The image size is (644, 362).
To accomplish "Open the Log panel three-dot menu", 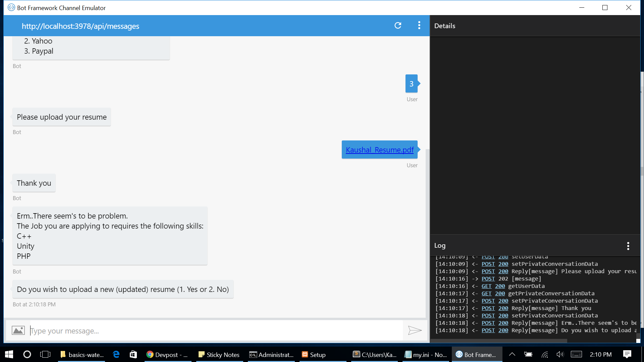I will click(628, 246).
